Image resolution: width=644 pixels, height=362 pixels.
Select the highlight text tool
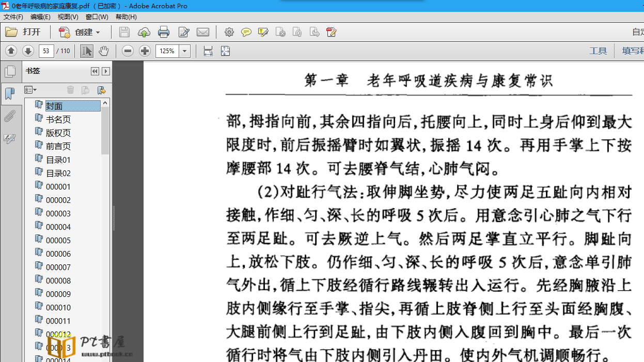tap(263, 32)
